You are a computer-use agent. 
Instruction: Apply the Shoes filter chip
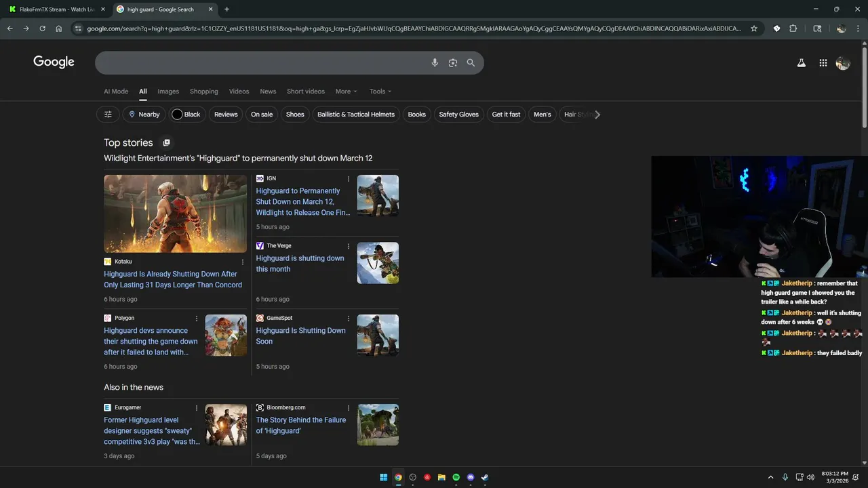pyautogui.click(x=295, y=115)
